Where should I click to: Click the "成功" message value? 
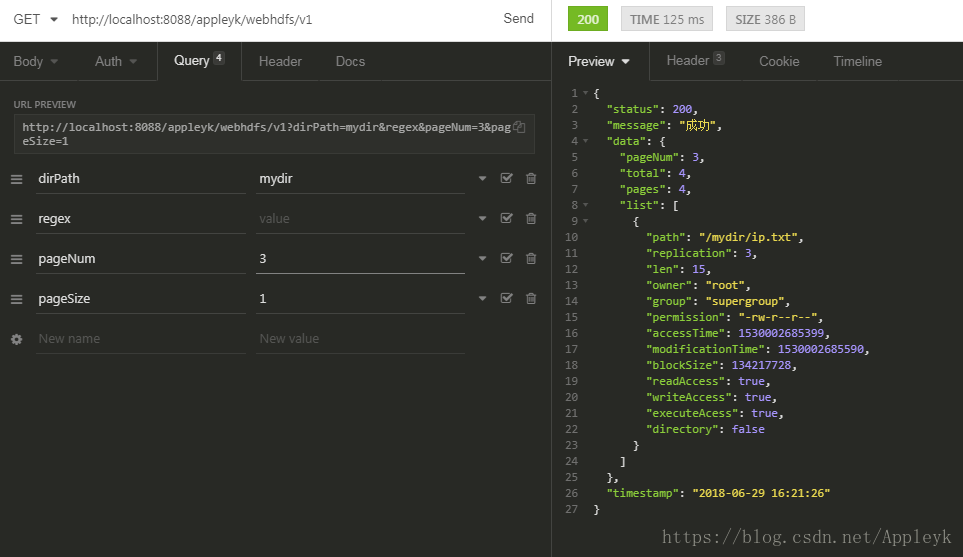point(698,125)
